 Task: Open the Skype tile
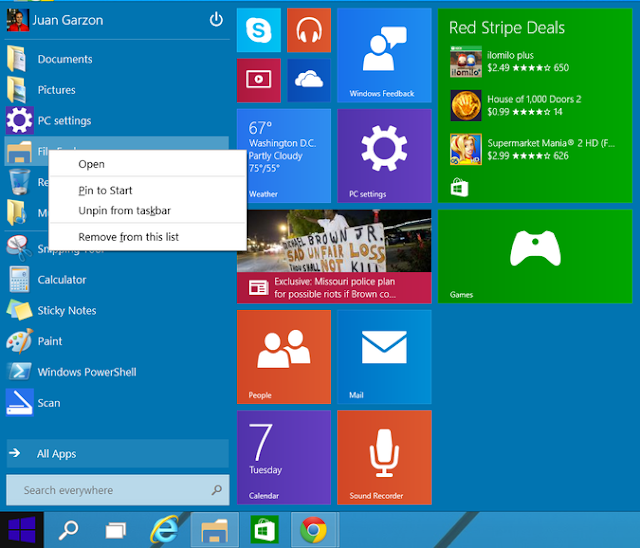[259, 30]
